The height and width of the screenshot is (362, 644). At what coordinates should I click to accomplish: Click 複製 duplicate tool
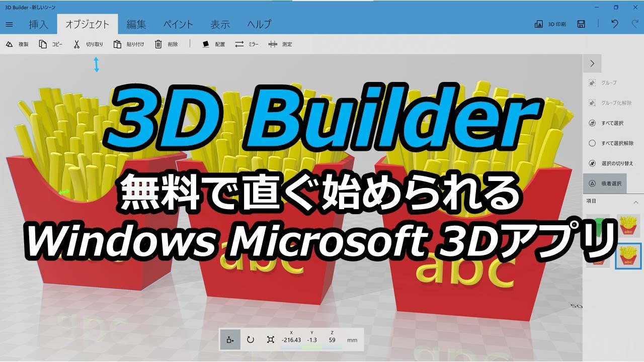[x=17, y=44]
